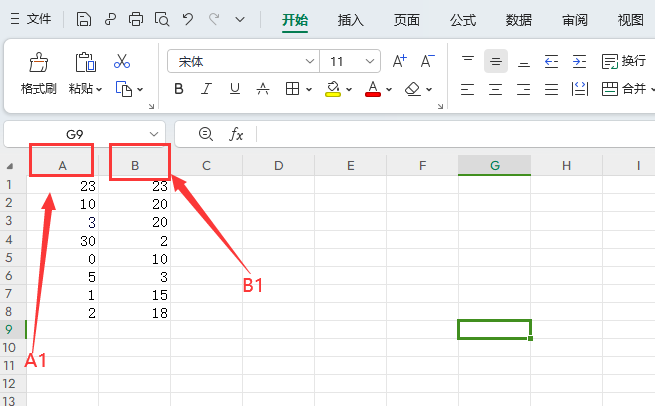Switch to the 数据 tab
Image resolution: width=655 pixels, height=406 pixels.
tap(519, 20)
